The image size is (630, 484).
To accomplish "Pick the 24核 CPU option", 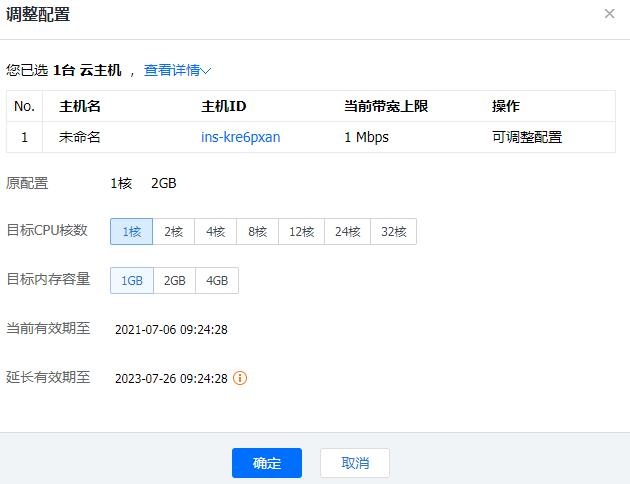I will tap(348, 231).
